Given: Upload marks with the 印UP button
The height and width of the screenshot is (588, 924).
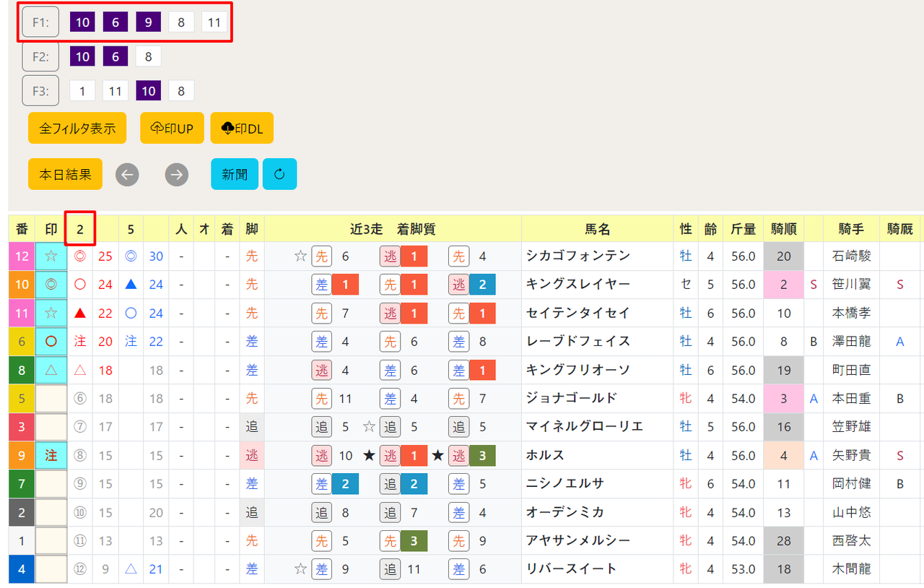Looking at the screenshot, I should click(172, 128).
